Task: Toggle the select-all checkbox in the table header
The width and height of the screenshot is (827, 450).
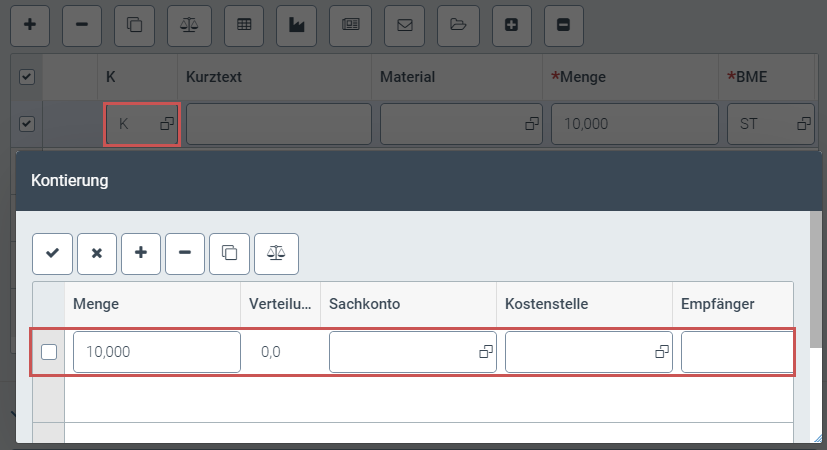Action: 27,77
